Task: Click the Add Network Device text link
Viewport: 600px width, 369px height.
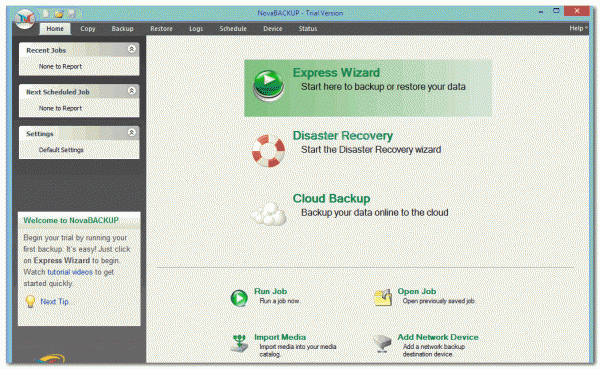Action: (438, 337)
